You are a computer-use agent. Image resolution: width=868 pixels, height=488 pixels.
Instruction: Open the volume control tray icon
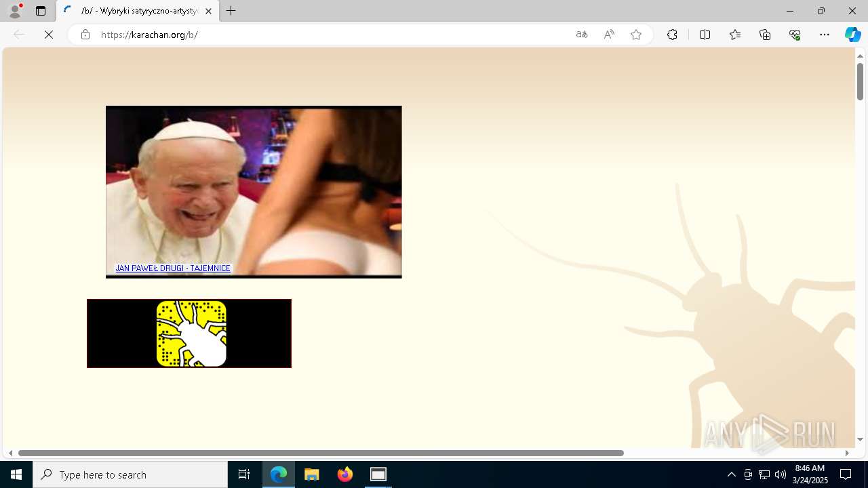coord(781,474)
